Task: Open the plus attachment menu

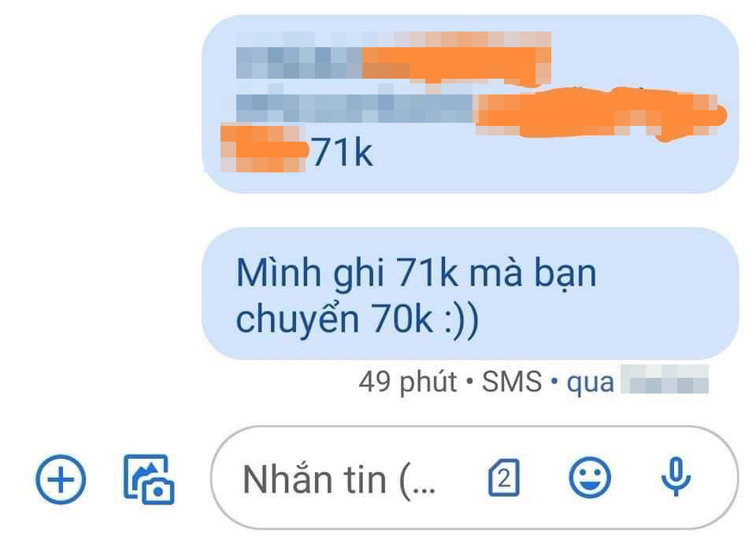Action: coord(61,479)
